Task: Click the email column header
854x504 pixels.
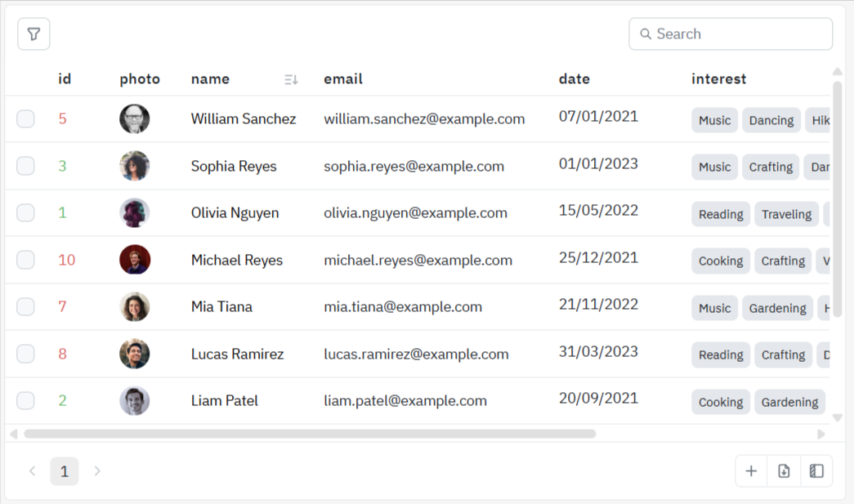Action: (x=343, y=79)
